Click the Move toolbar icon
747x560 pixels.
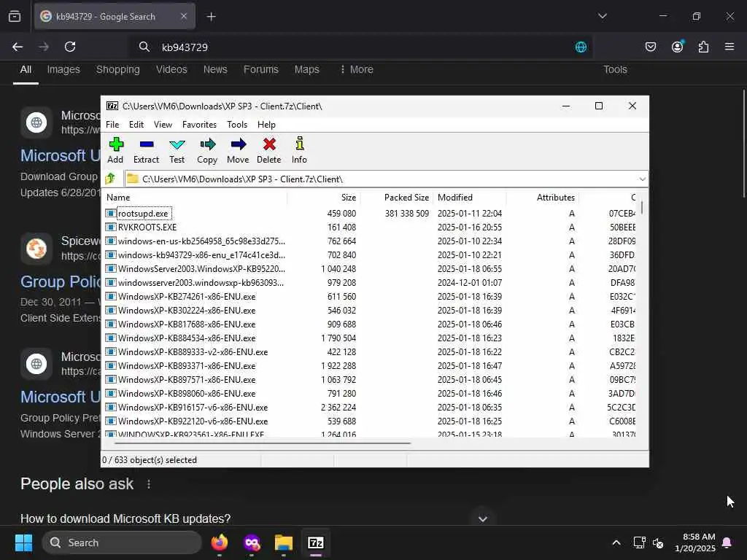point(238,150)
